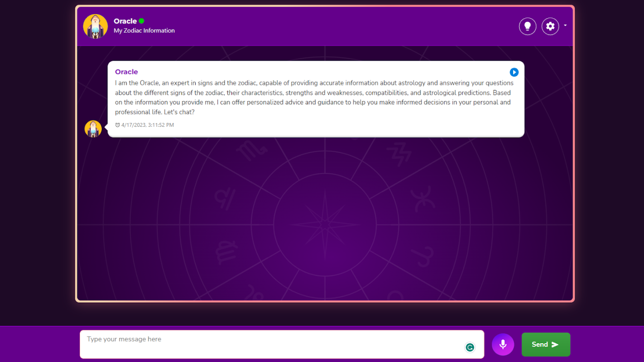The height and width of the screenshot is (362, 644).
Task: Open the lightbulb tips icon
Action: (x=528, y=26)
